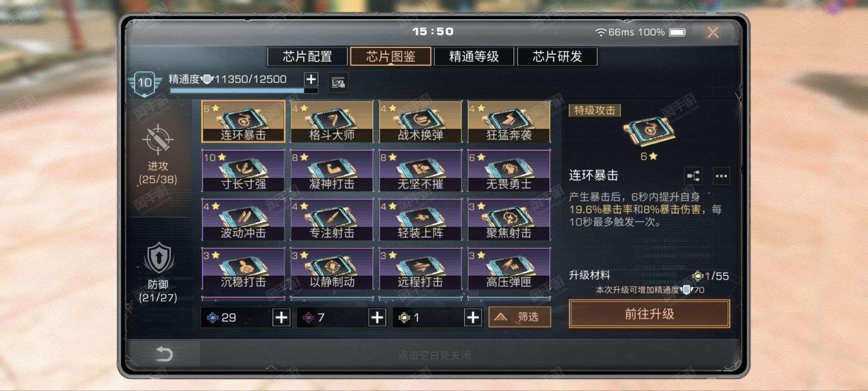Open the 芯片研发 tab
Image resolution: width=868 pixels, height=391 pixels.
(x=557, y=57)
